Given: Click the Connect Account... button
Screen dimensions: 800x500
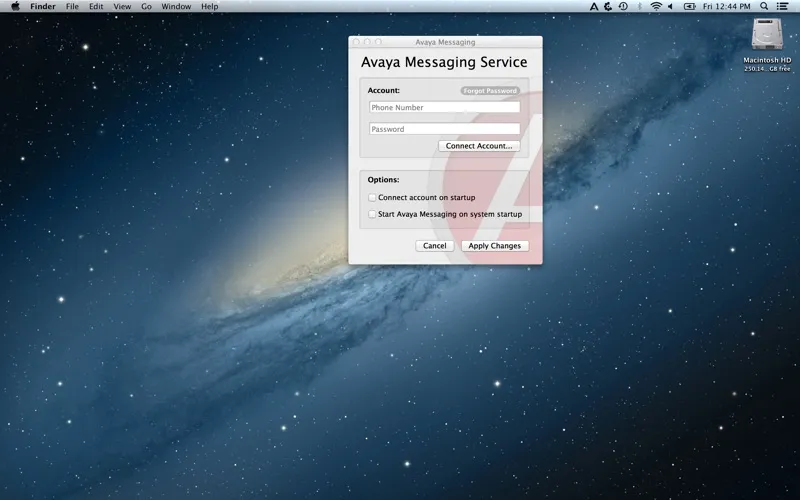Looking at the screenshot, I should click(x=479, y=146).
